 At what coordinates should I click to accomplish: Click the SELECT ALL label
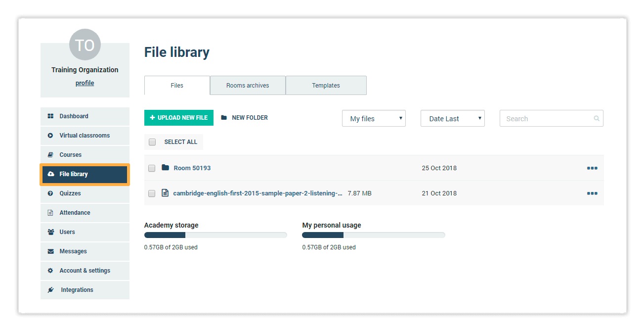[x=181, y=142]
